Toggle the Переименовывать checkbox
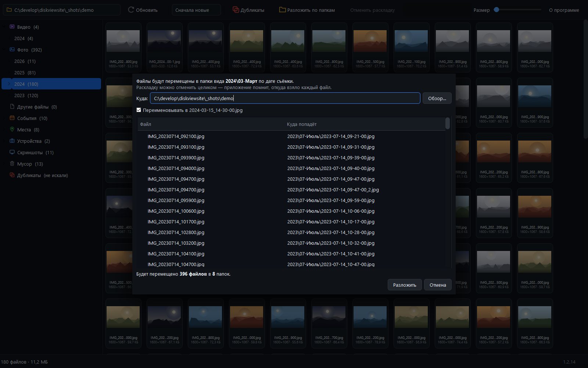Image resolution: width=588 pixels, height=368 pixels. [139, 110]
